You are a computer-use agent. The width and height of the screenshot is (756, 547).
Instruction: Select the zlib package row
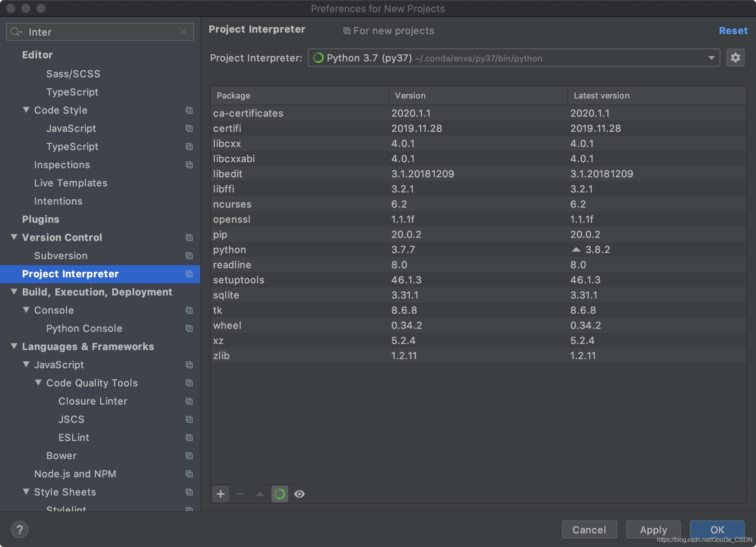click(478, 356)
